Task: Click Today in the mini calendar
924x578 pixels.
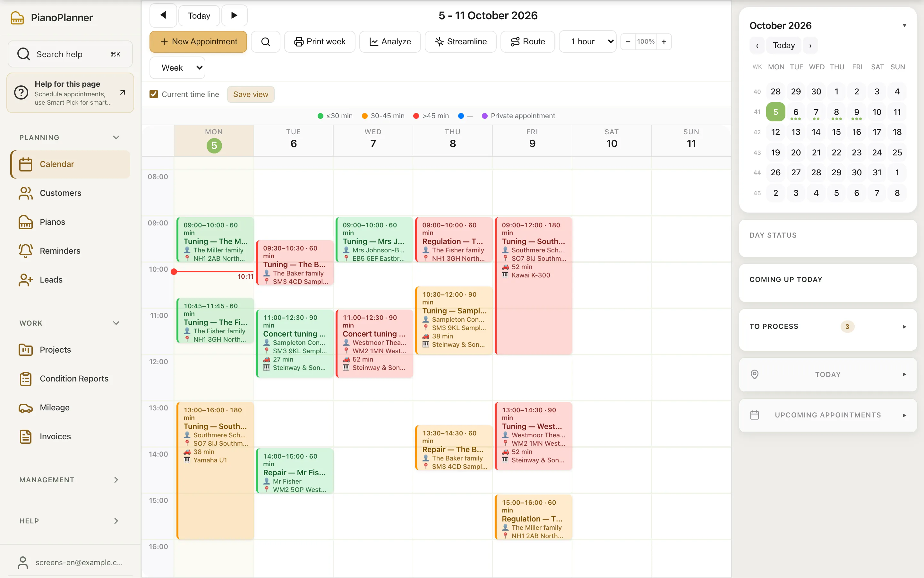Action: [x=783, y=46]
